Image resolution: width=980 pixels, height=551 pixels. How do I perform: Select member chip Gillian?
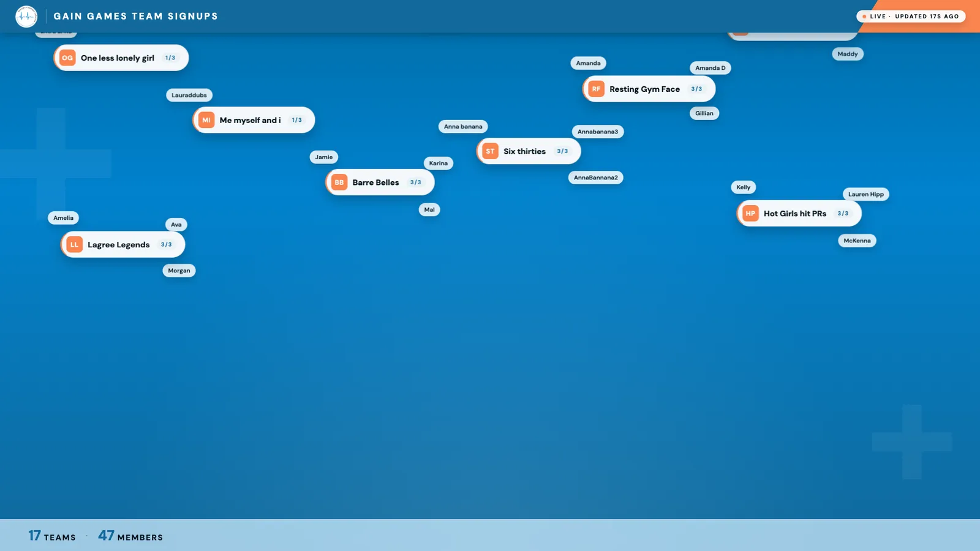pos(704,113)
